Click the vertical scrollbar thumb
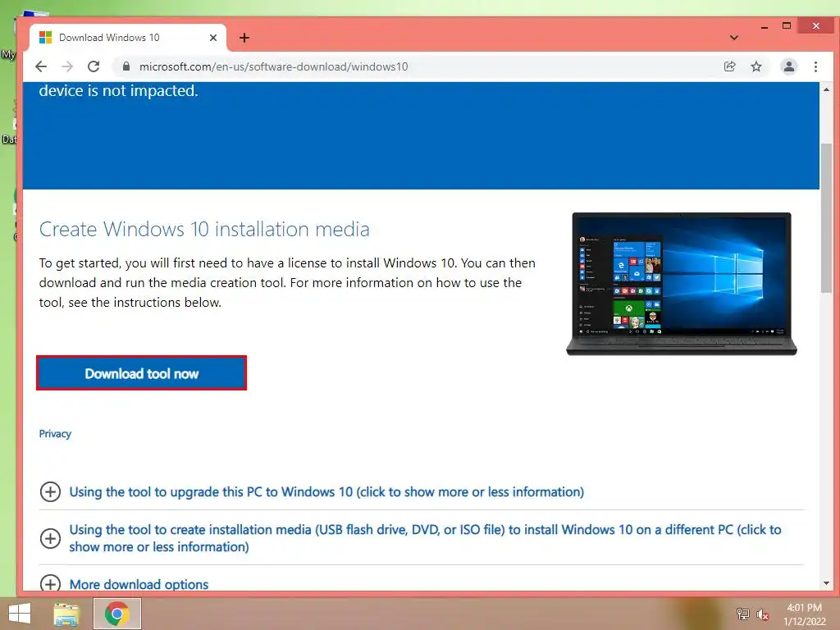Screen dimensions: 840x630 826,218
